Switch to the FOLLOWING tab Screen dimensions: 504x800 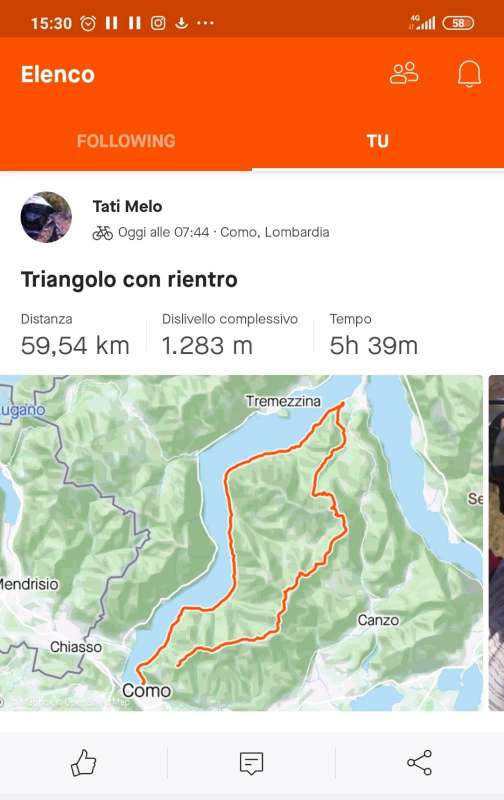pyautogui.click(x=126, y=141)
